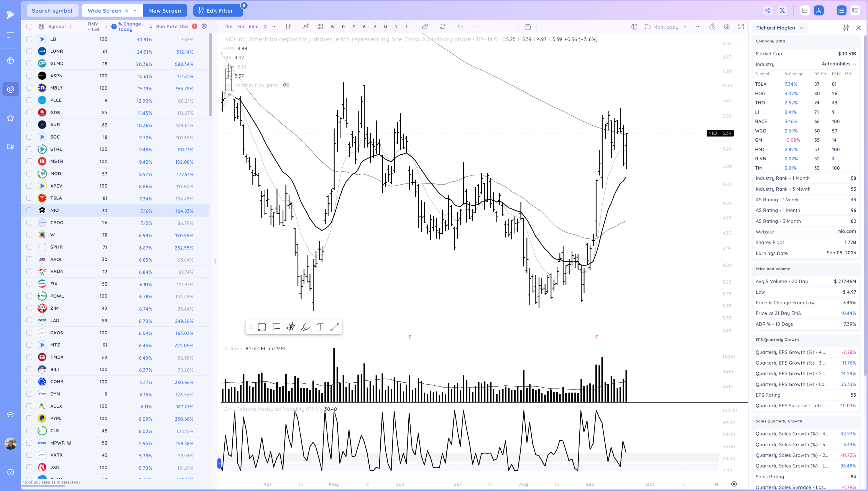Expand the Main copy layout dropdown
Screen dimensions: 868x491
pyautogui.click(x=697, y=27)
